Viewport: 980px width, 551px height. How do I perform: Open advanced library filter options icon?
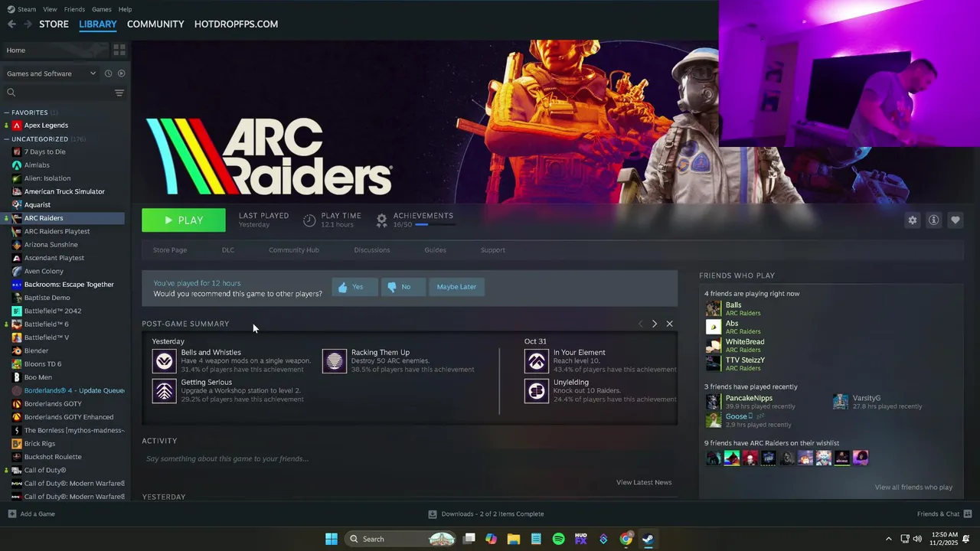[119, 93]
